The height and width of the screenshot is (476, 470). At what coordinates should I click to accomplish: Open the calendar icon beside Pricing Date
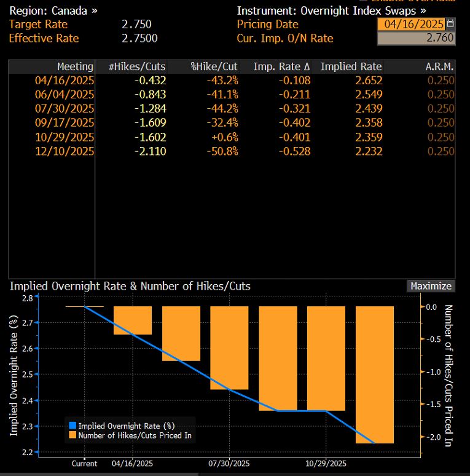[450, 24]
